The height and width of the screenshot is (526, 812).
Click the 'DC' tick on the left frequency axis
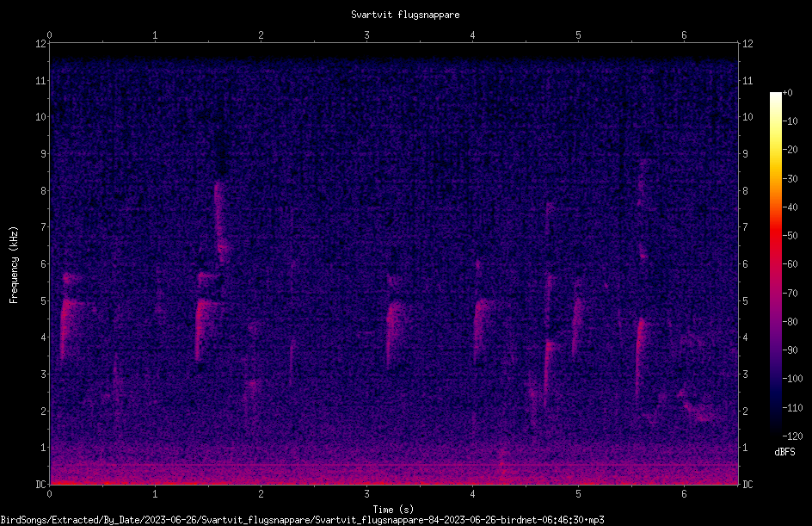tap(41, 485)
